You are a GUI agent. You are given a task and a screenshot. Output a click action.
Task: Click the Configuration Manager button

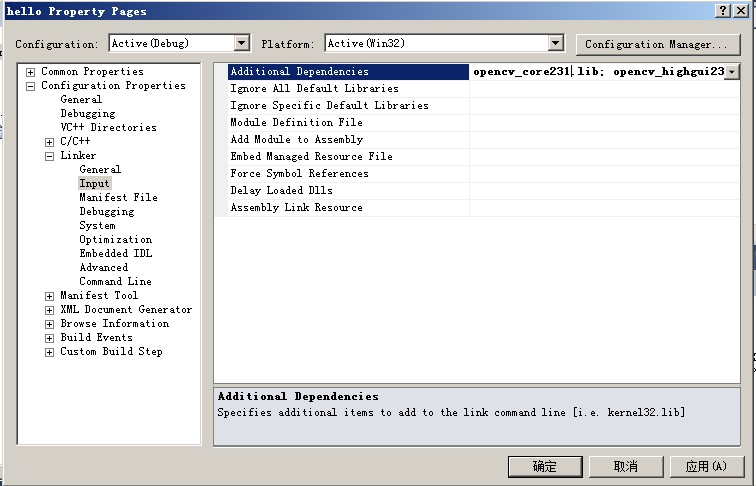tap(658, 44)
